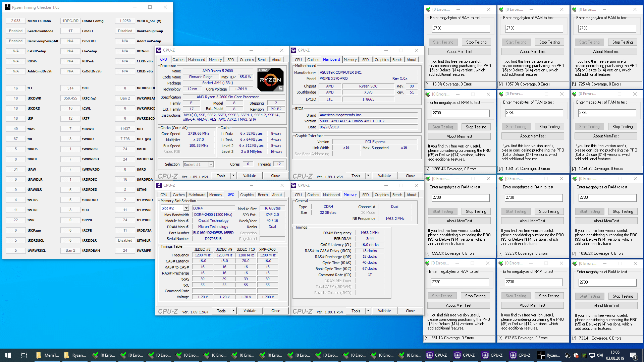644x362 pixels.
Task: Click the Ryzen Timing Checker title bar icon
Action: click(7, 7)
